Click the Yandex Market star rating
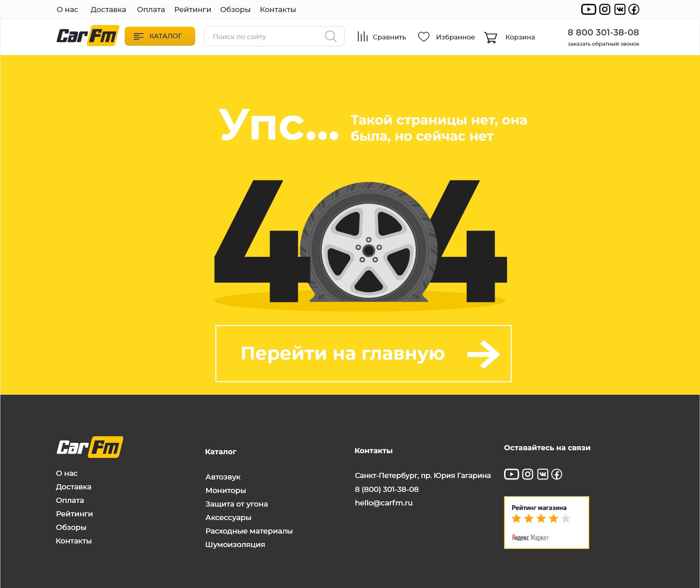700x588 pixels. pyautogui.click(x=541, y=518)
